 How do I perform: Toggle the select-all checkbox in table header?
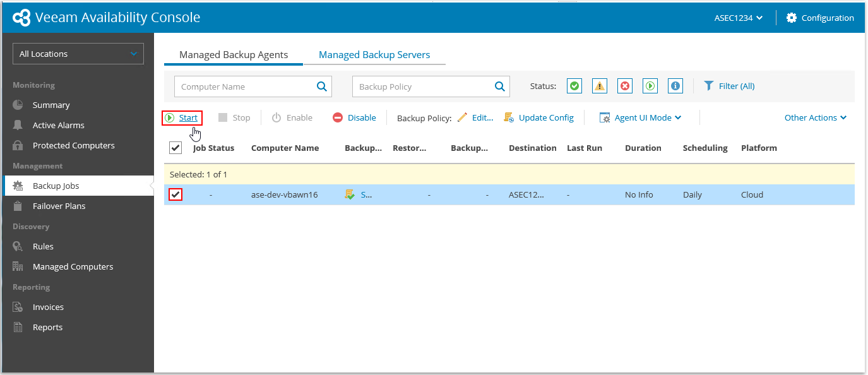pyautogui.click(x=175, y=148)
